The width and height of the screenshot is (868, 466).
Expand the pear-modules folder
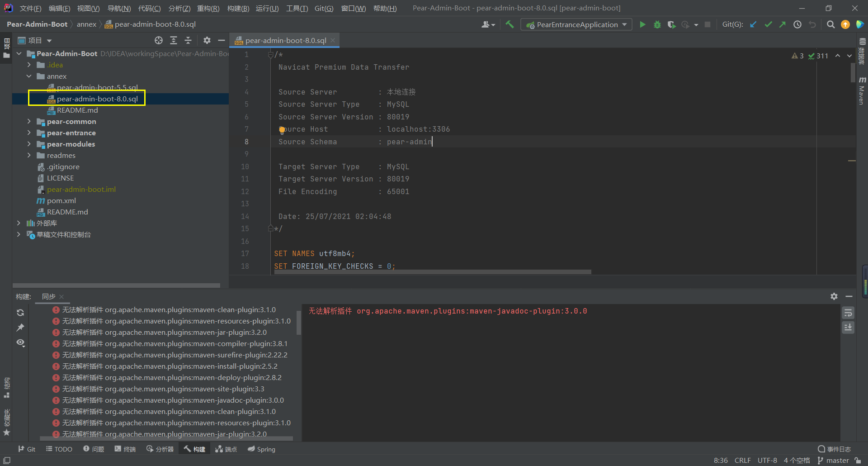[x=28, y=144]
